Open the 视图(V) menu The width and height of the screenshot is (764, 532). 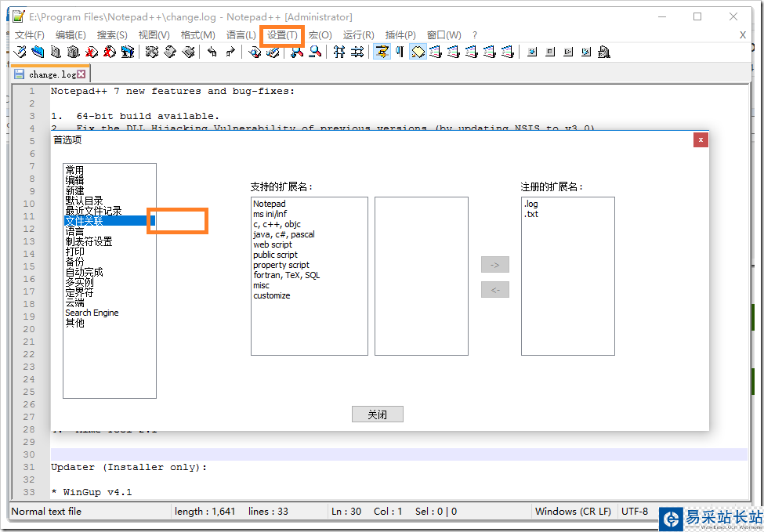pyautogui.click(x=154, y=35)
